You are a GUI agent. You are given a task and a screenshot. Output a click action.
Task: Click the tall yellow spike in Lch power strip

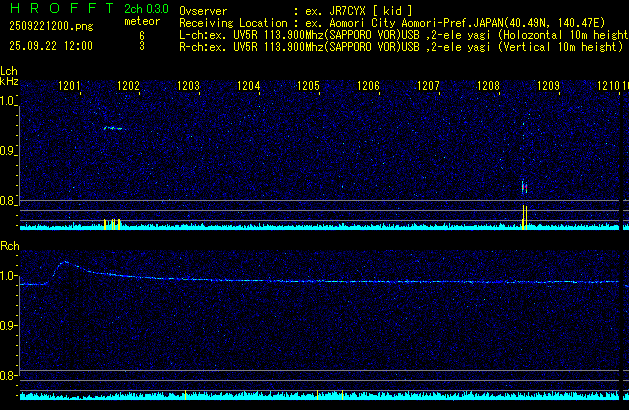524,215
